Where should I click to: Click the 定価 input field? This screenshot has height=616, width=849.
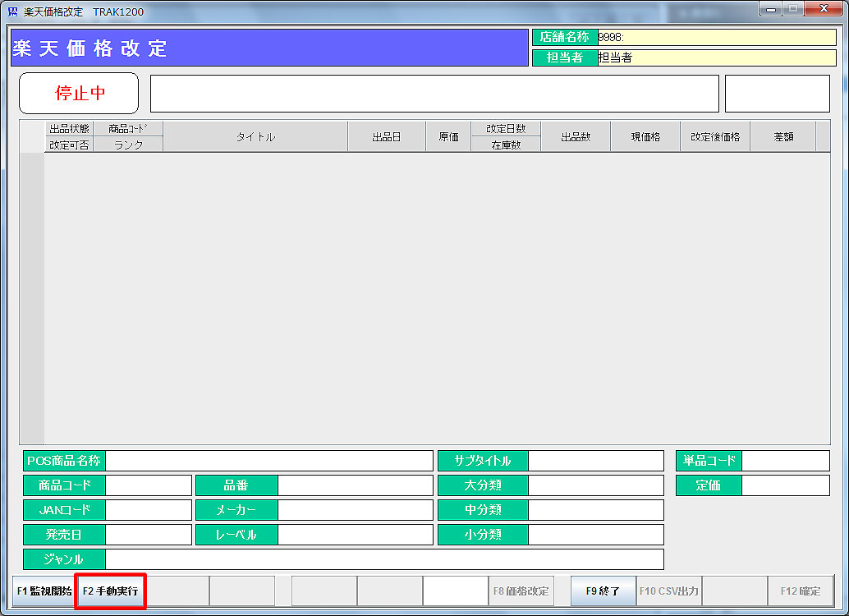[x=785, y=486]
